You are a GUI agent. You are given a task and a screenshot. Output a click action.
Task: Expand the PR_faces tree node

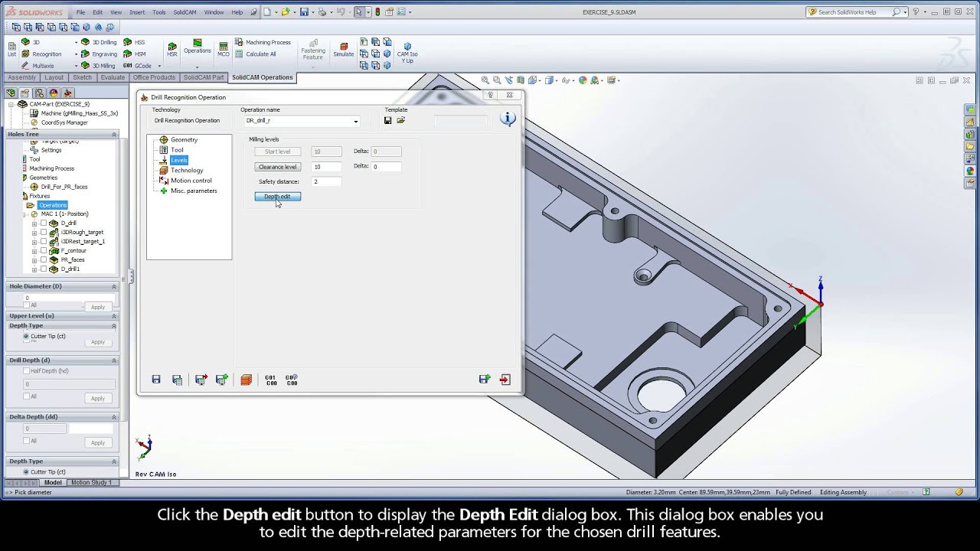point(34,260)
